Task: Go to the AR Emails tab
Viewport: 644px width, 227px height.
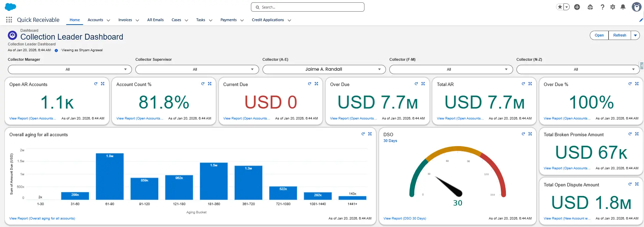Action: pos(155,20)
